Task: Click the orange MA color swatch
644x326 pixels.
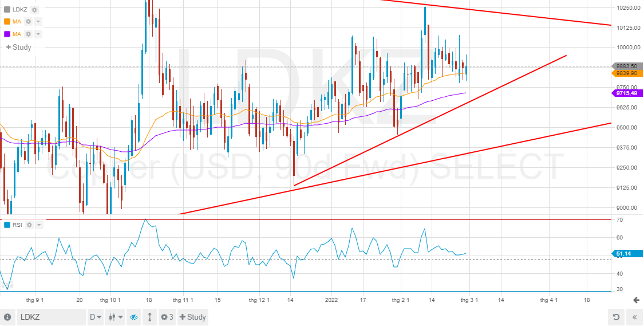Action: point(7,22)
